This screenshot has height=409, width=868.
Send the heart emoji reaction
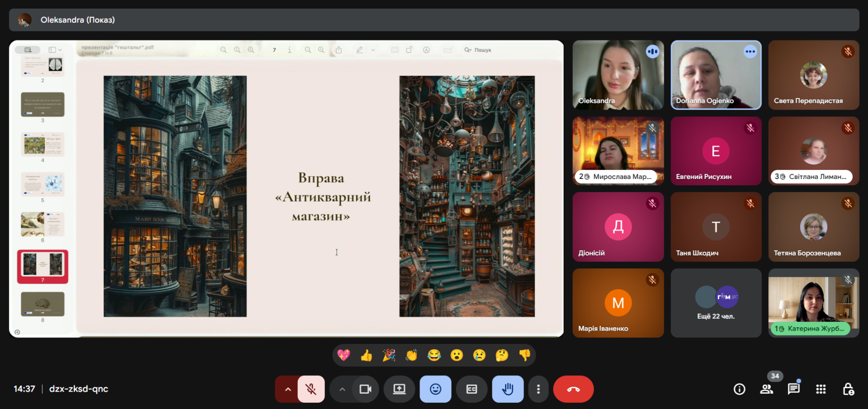point(343,356)
